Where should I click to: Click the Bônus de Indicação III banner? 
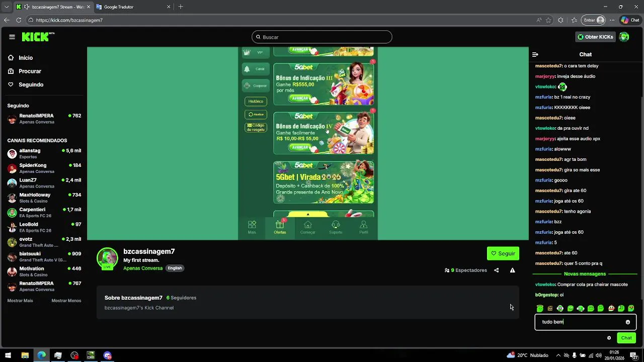[x=324, y=84]
